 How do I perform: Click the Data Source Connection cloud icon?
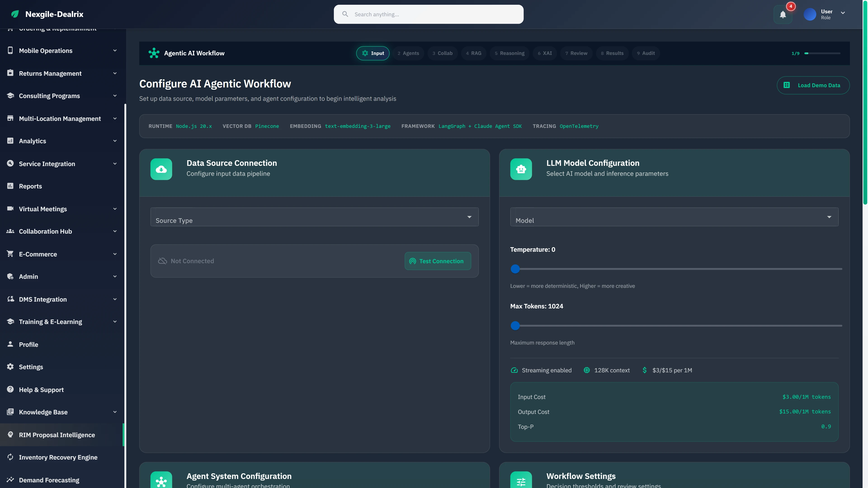click(161, 169)
